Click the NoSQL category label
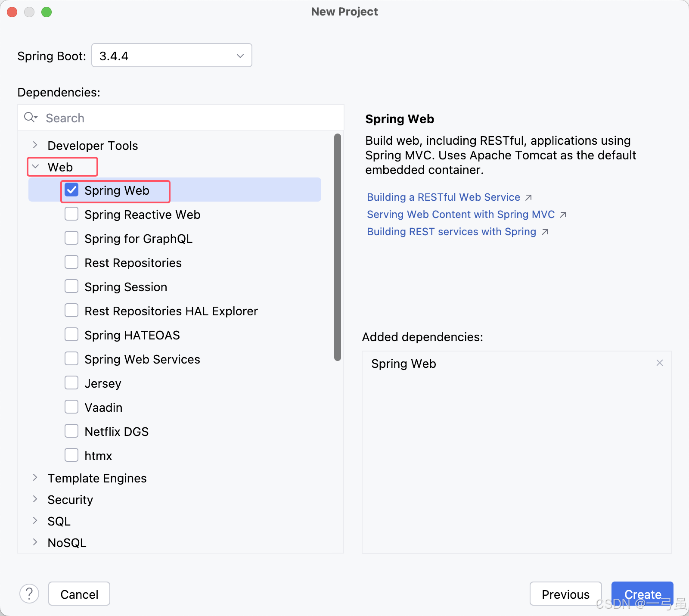Screen dimensions: 689x616 (67, 543)
